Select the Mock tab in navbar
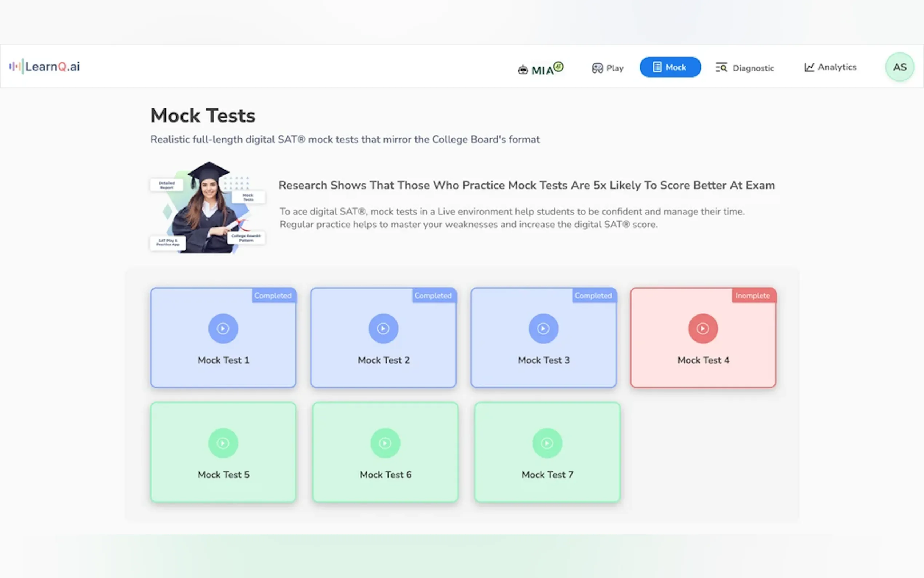This screenshot has height=578, width=924. [670, 67]
